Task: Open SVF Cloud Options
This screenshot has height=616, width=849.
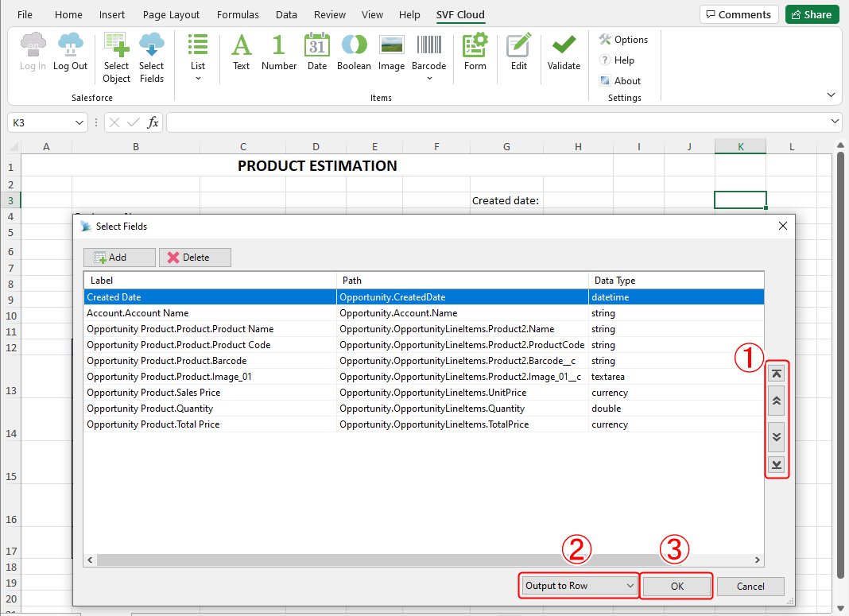Action: coord(623,40)
